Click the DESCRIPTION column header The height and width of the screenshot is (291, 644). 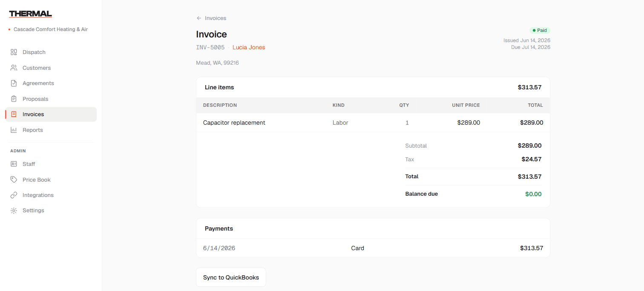220,105
